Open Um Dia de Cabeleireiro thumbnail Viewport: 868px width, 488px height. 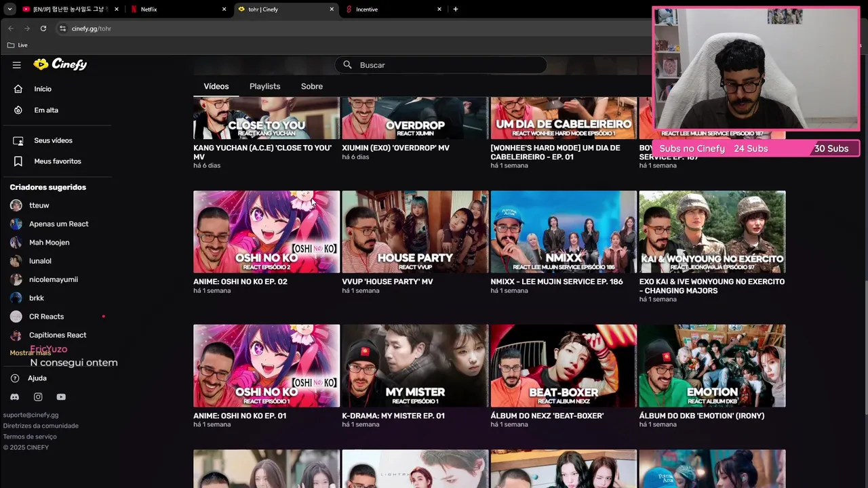pos(564,118)
